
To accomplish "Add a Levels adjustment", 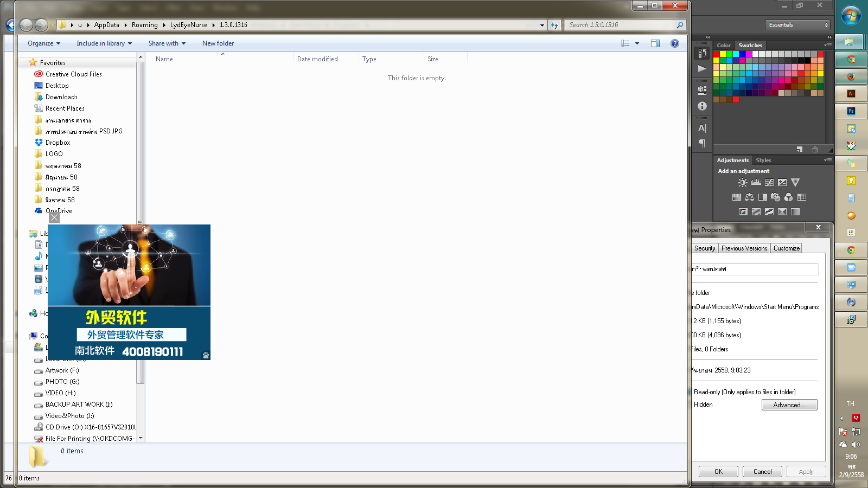I will (756, 183).
